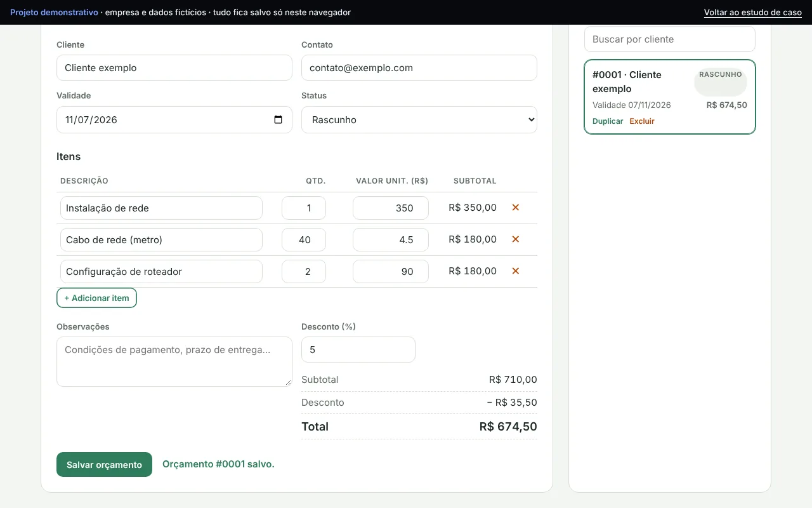Add a new item with Adicionar item
Image resolution: width=812 pixels, height=508 pixels.
[x=96, y=298]
